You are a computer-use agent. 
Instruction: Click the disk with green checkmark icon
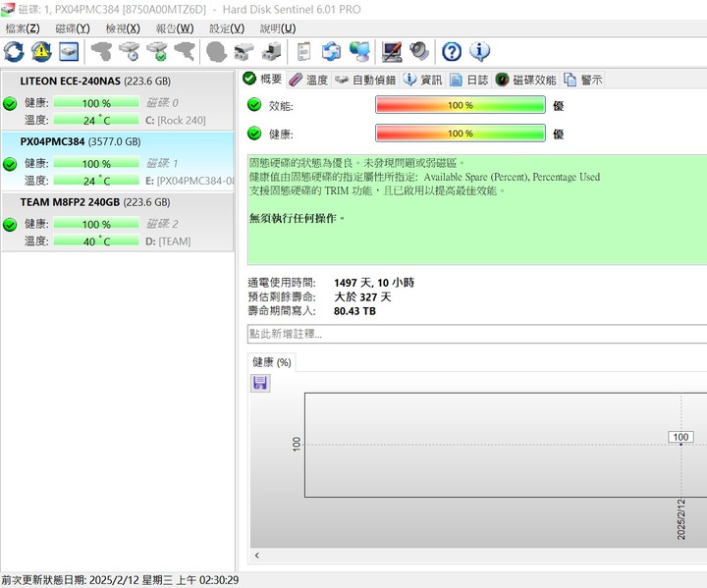157,51
